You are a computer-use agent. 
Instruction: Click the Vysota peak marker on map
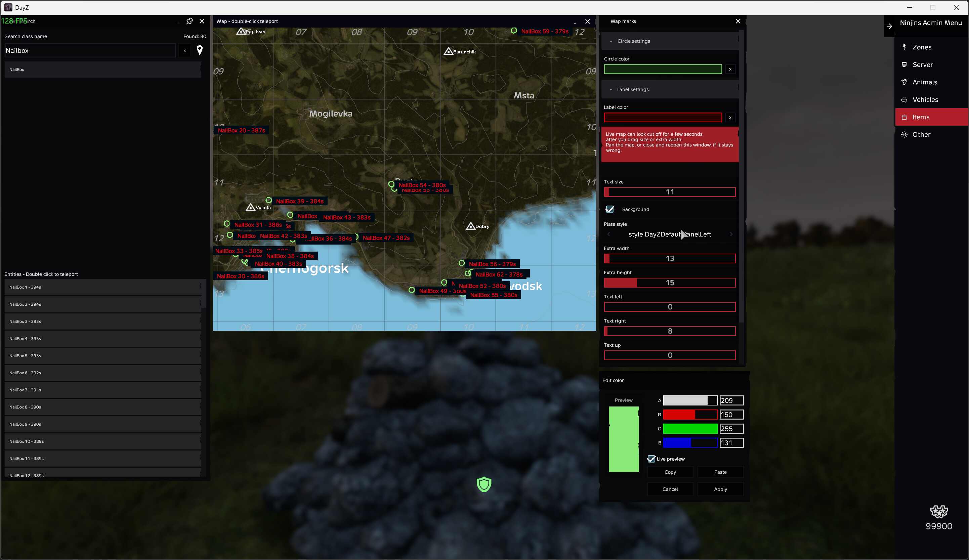tap(250, 207)
